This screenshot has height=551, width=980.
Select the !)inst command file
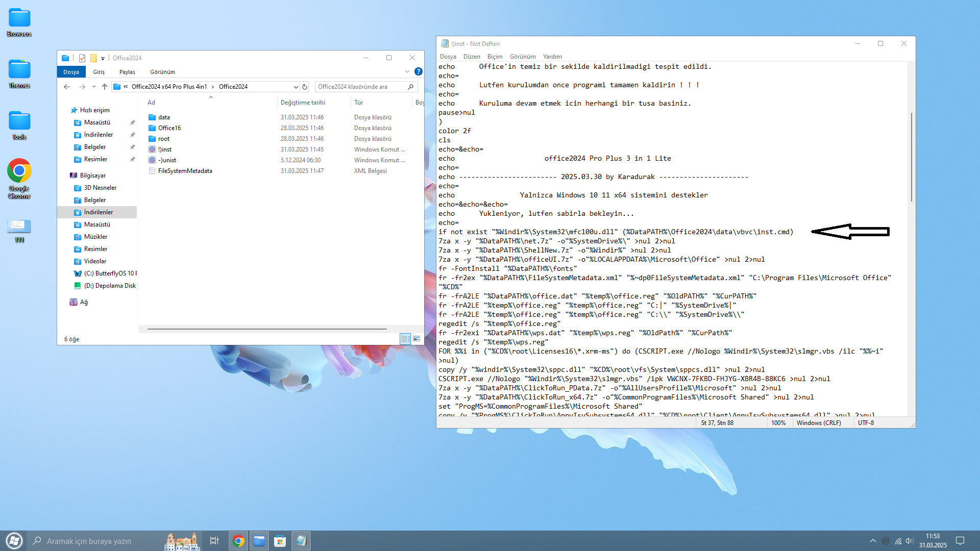(x=165, y=149)
